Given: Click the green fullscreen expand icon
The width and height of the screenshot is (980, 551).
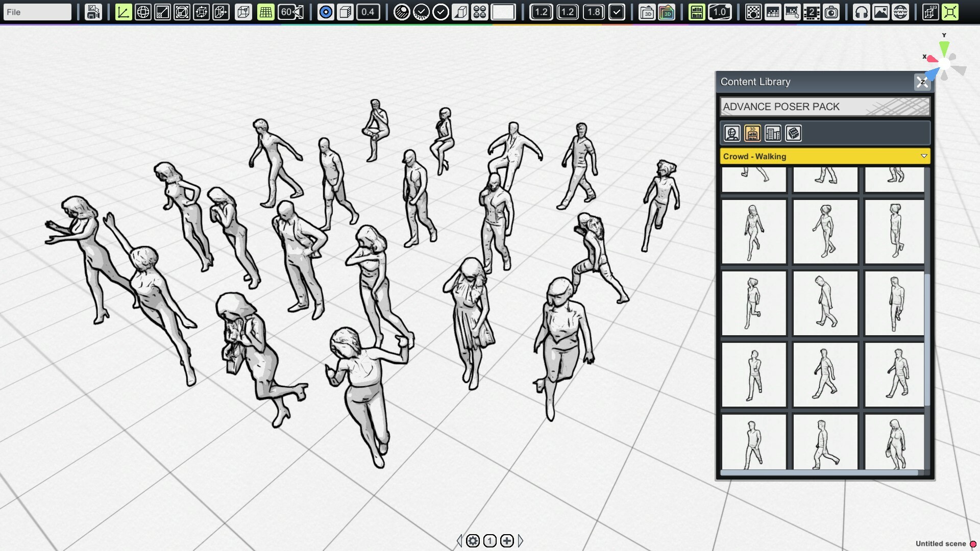Looking at the screenshot, I should click(x=950, y=12).
